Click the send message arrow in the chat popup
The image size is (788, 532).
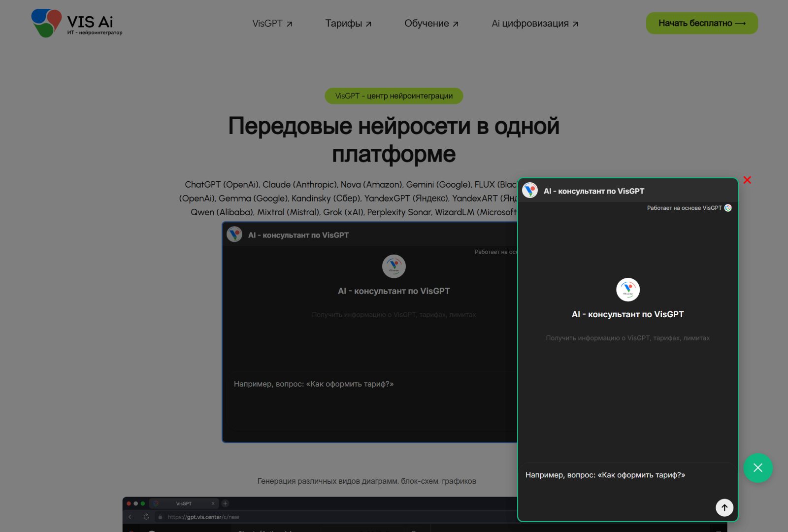[724, 507]
